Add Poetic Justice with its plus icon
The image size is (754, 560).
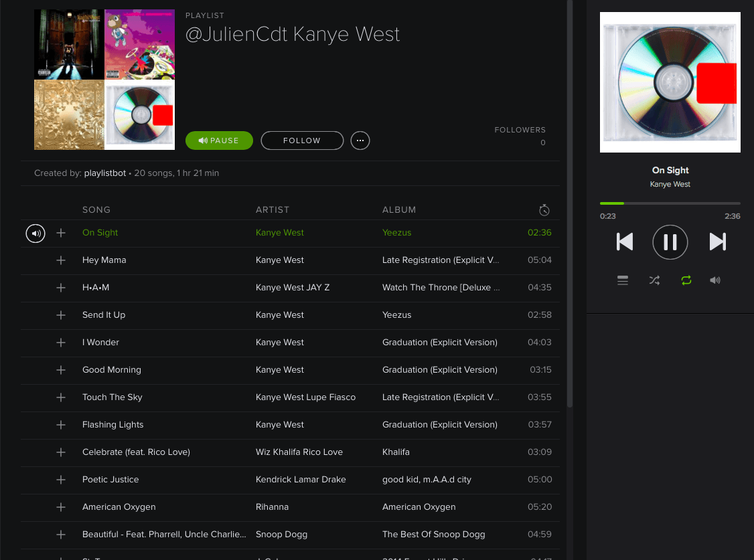tap(61, 480)
